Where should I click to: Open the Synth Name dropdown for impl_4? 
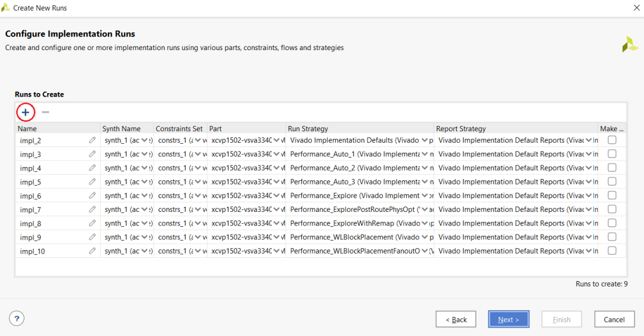pos(144,168)
